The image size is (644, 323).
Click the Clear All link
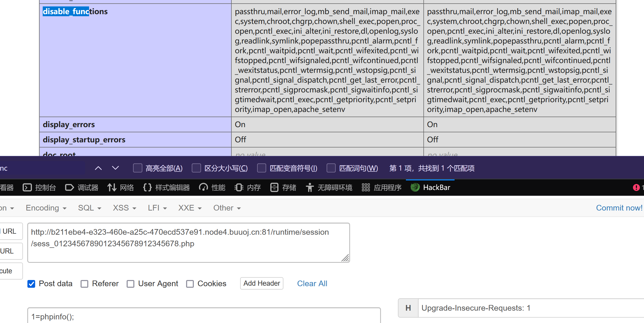(312, 284)
